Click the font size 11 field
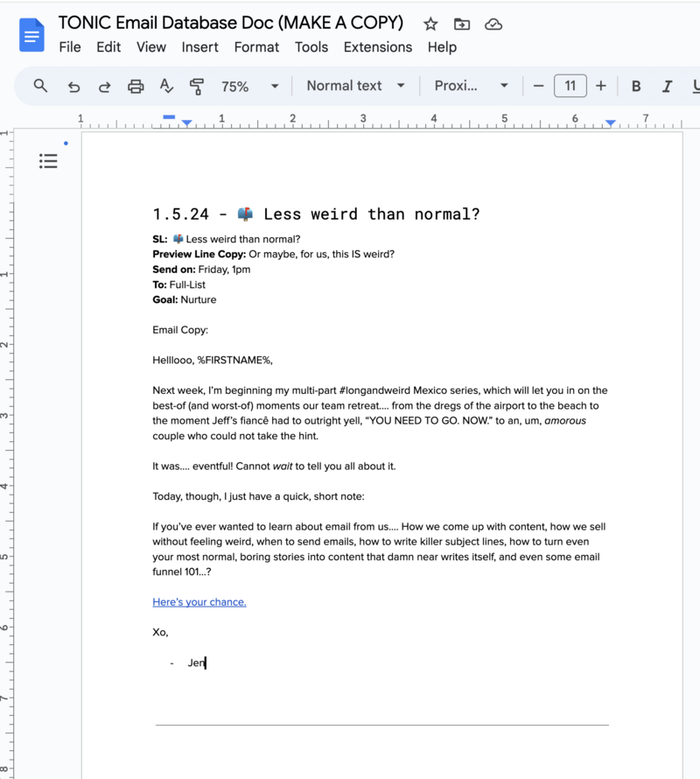Screen dimensions: 700x779 (x=570, y=86)
